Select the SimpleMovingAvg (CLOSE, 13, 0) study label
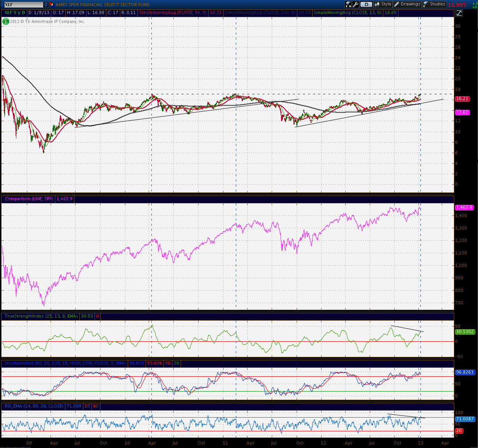The width and height of the screenshot is (478, 448). [348, 13]
